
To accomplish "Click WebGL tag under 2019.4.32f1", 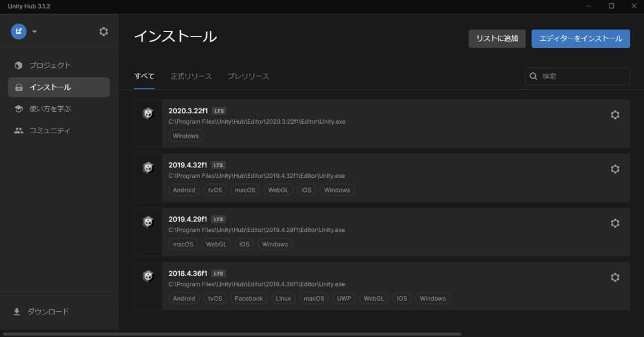I will pos(278,190).
